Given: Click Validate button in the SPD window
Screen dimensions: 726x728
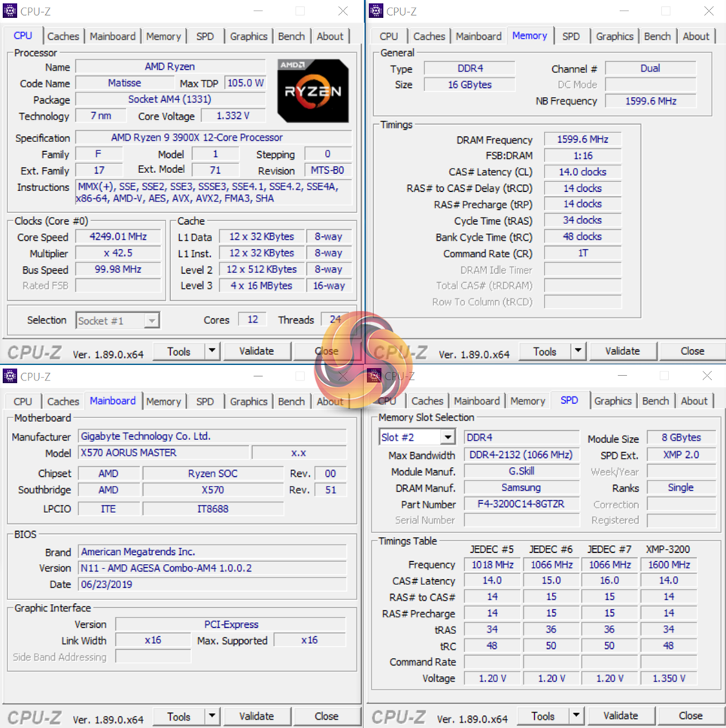Looking at the screenshot, I should (x=621, y=716).
